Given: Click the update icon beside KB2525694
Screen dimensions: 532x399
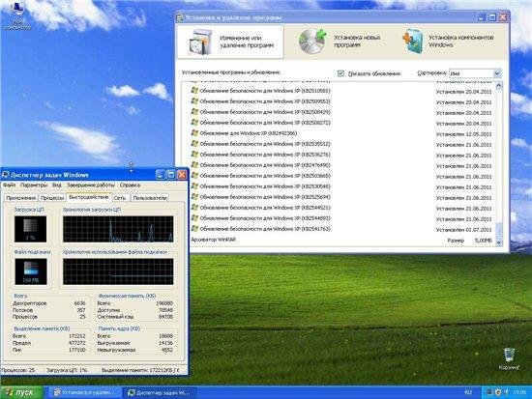Looking at the screenshot, I should tap(194, 197).
